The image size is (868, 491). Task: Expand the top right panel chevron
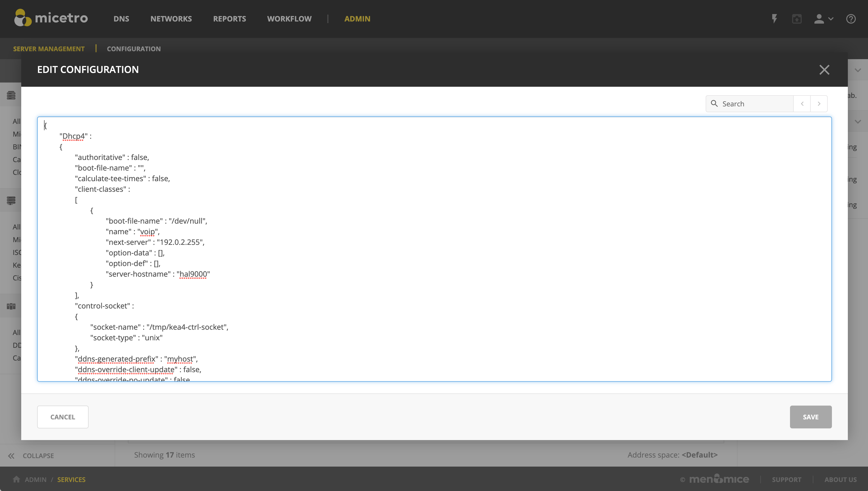(858, 70)
